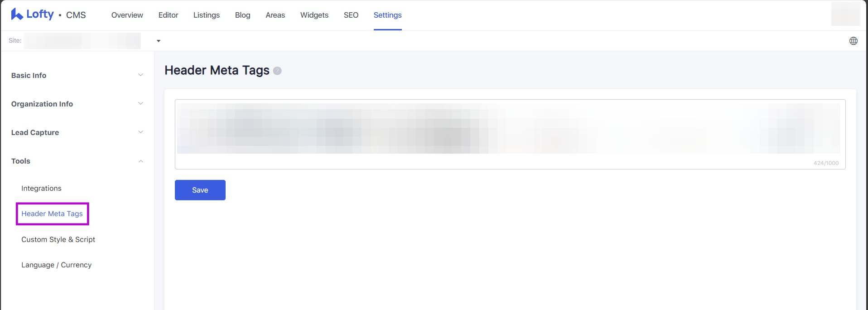Select Custom Style & Script
Screen dimensions: 868x310
tap(58, 239)
